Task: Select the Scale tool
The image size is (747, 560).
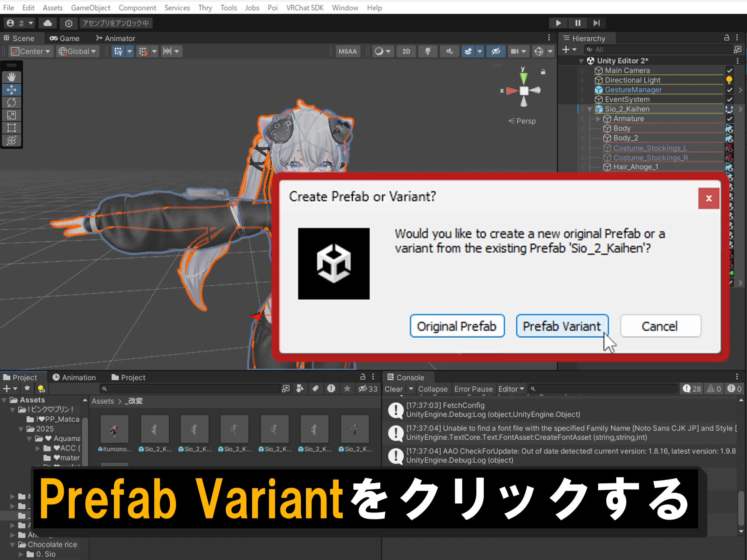Action: pos(12,115)
